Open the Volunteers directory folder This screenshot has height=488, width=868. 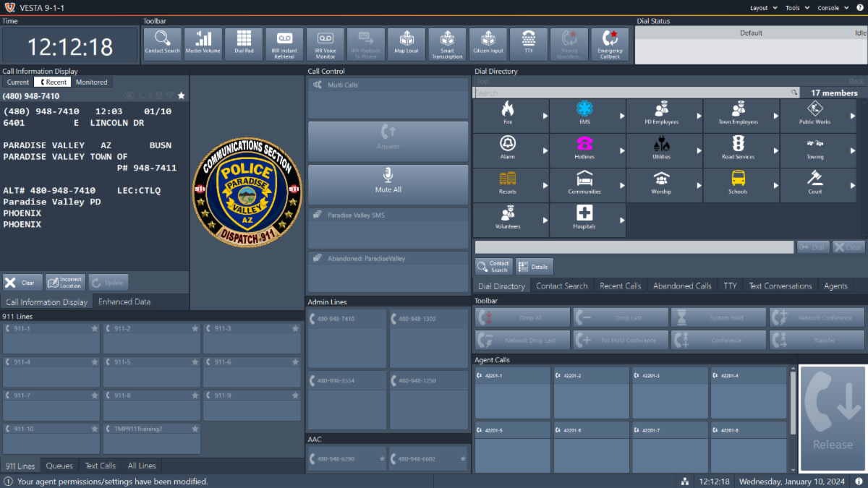(x=511, y=220)
